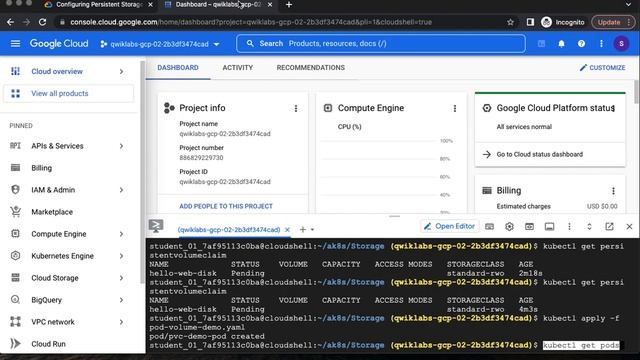The width and height of the screenshot is (640, 360).
Task: Open Cloud Shell in a new window
Action: coord(609,226)
